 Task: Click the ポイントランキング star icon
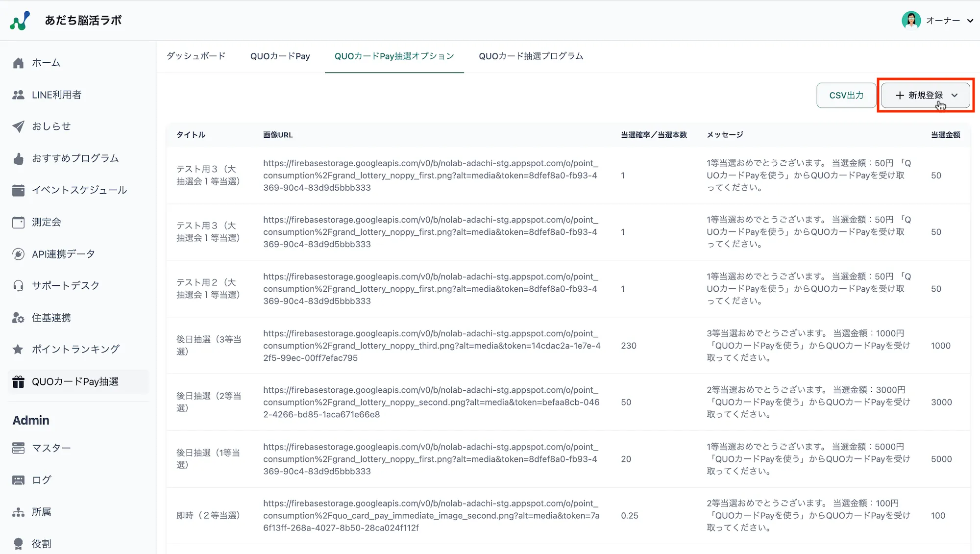click(x=19, y=349)
